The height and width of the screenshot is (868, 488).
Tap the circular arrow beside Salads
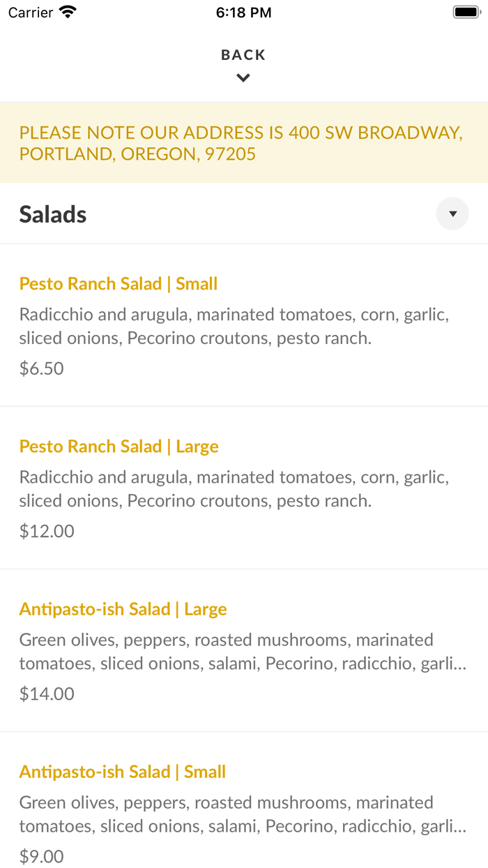coord(452,214)
